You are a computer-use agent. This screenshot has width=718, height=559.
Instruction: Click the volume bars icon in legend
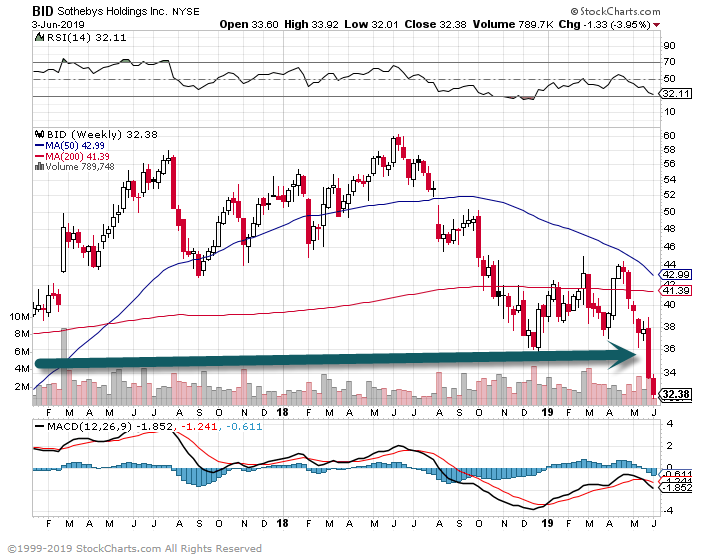click(x=39, y=167)
